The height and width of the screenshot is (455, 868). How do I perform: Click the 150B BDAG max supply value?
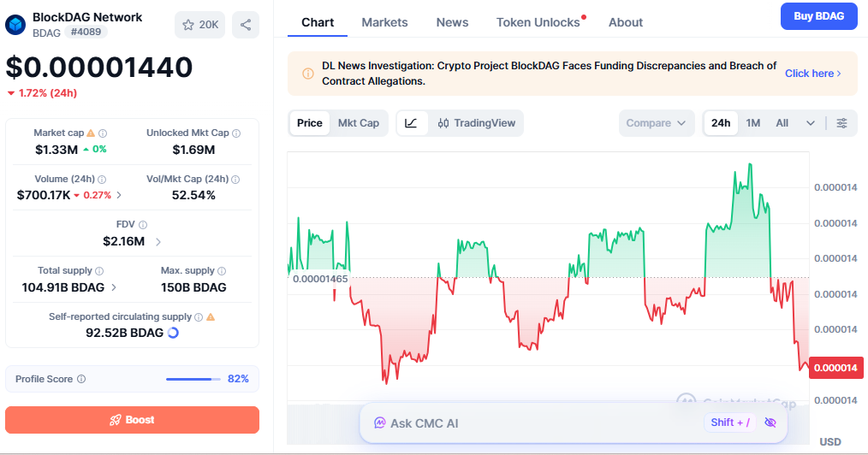click(x=193, y=287)
